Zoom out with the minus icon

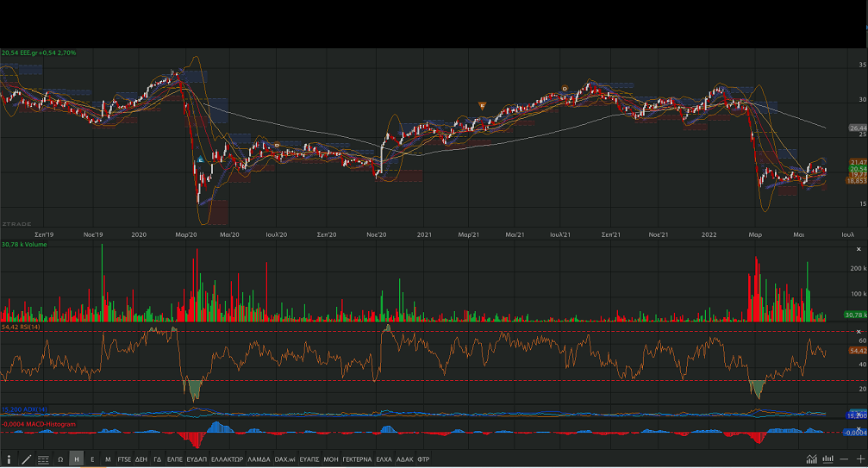(845, 459)
